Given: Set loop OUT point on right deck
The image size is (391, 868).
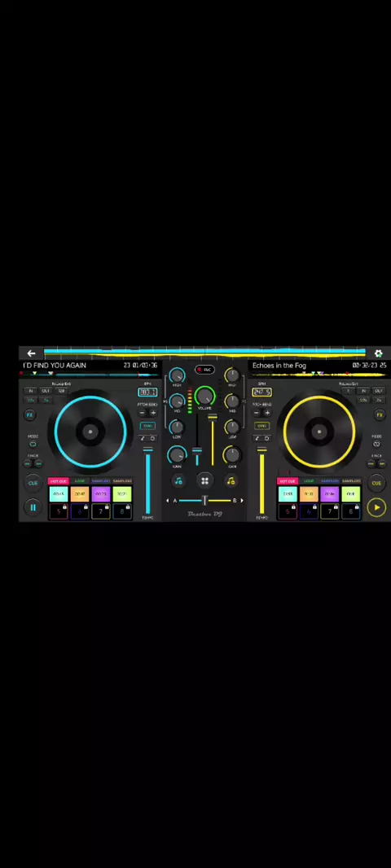Looking at the screenshot, I should (379, 391).
